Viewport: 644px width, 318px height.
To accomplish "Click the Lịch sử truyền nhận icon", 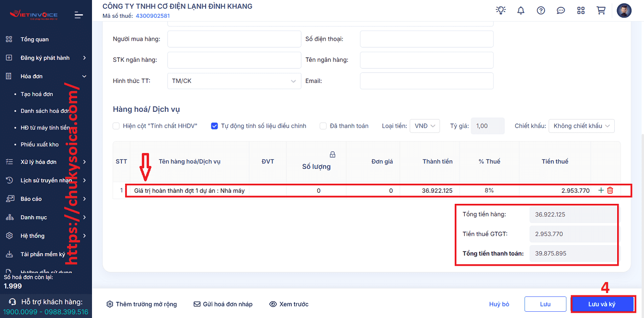I will click(x=9, y=180).
